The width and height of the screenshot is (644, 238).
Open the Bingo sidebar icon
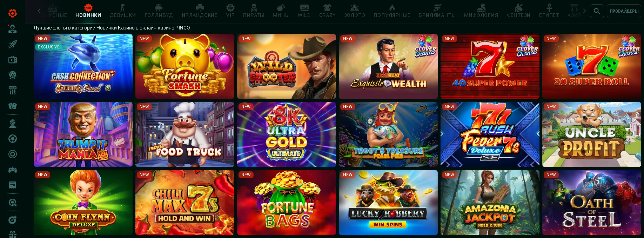tap(13, 91)
